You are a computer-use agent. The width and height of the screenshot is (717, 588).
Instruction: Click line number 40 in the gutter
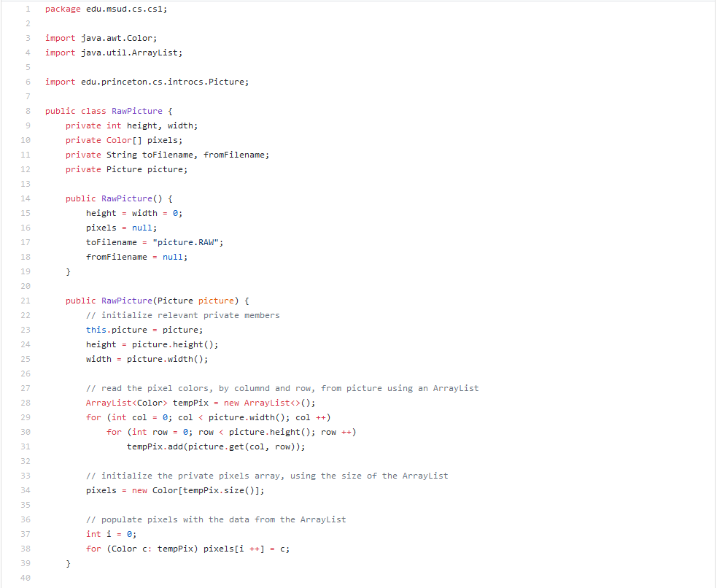coord(25,577)
